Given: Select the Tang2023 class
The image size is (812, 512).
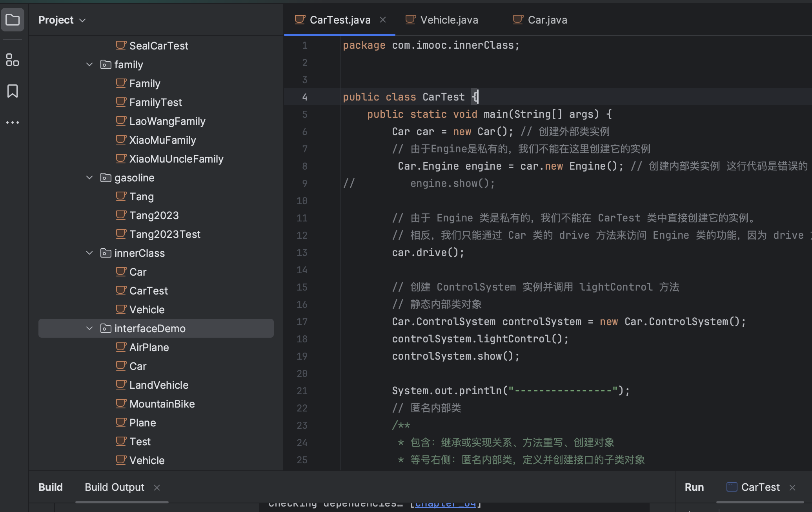Looking at the screenshot, I should [x=154, y=215].
